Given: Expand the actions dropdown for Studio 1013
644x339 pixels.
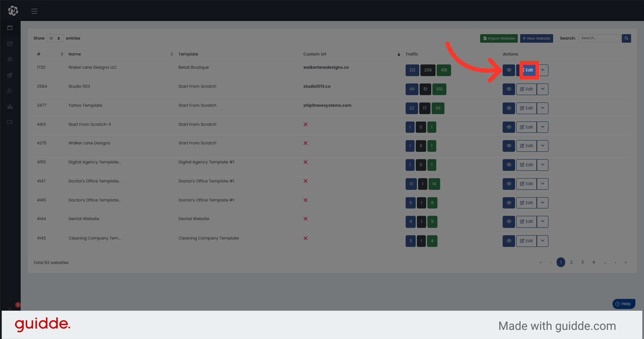Looking at the screenshot, I should [543, 89].
